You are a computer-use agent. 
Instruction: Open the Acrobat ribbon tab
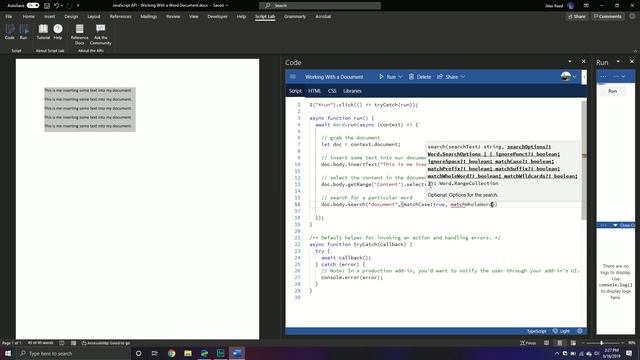323,17
